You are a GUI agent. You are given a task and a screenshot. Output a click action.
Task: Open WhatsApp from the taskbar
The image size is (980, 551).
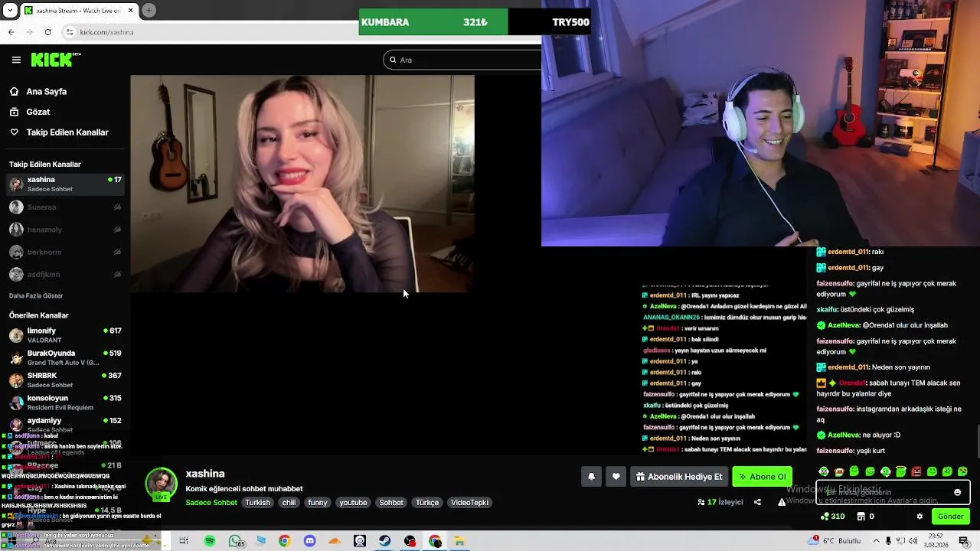click(235, 541)
